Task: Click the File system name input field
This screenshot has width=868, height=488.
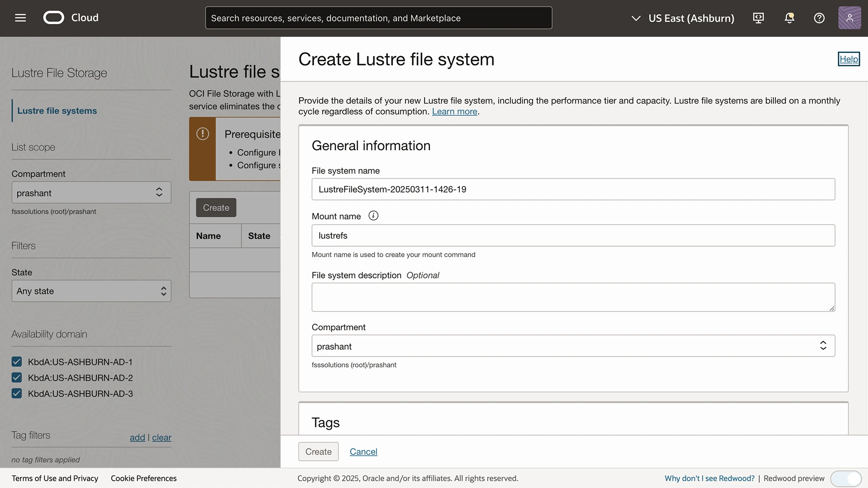Action: pos(573,189)
